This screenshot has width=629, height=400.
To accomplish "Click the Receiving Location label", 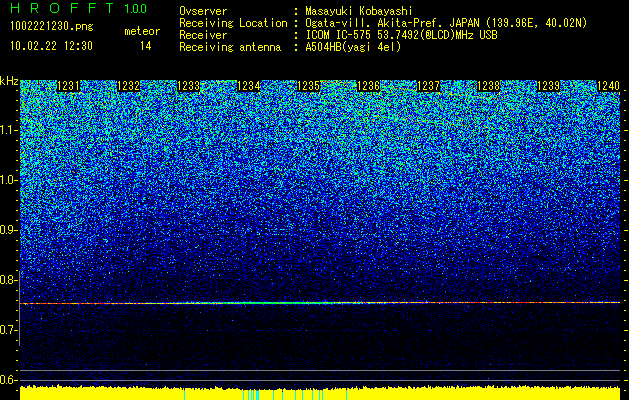I will [233, 23].
